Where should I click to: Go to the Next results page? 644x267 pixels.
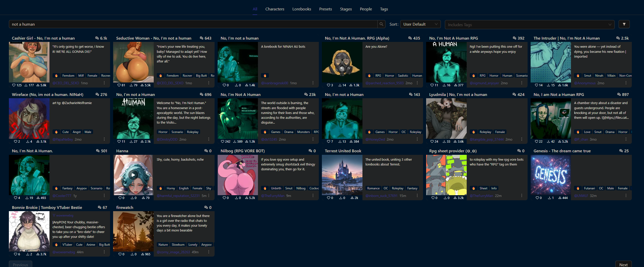(x=623, y=264)
